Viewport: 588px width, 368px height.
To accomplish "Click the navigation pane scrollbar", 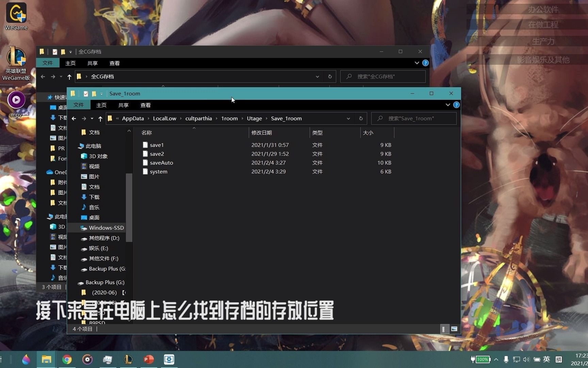I will click(x=129, y=208).
